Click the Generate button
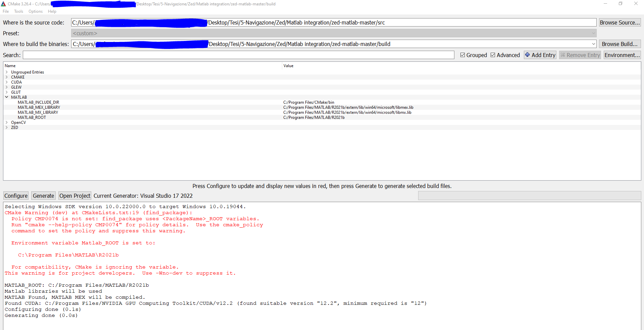This screenshot has width=644, height=330. point(44,196)
